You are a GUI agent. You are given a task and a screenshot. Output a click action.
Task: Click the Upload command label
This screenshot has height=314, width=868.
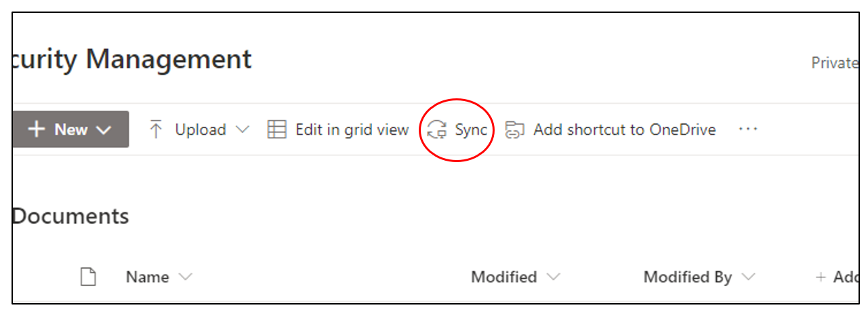click(200, 130)
